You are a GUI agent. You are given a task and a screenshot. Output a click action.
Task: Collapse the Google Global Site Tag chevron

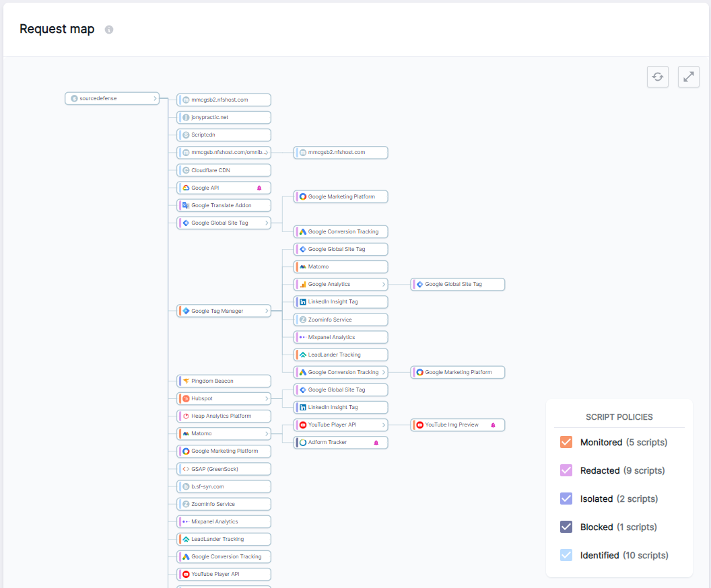[267, 223]
